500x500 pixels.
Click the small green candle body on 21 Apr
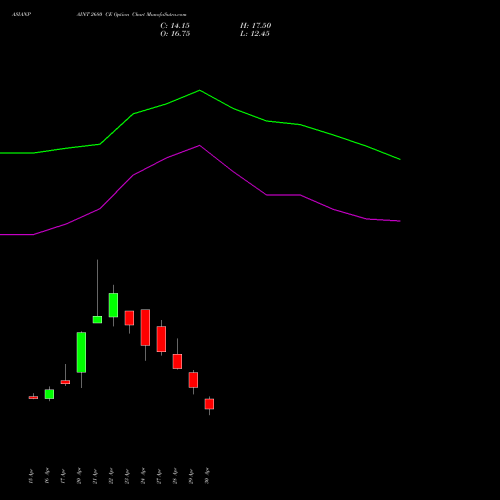pos(97,320)
